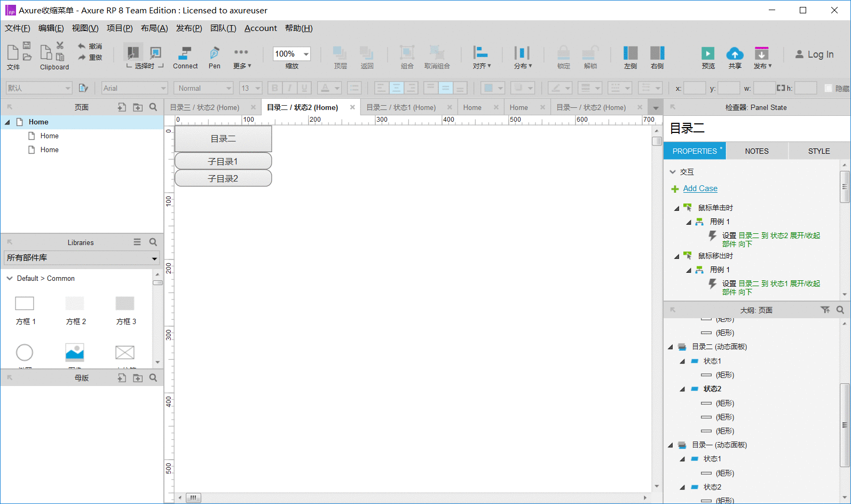The width and height of the screenshot is (851, 504).
Task: Open the 布局(A) menu
Action: pos(154,28)
